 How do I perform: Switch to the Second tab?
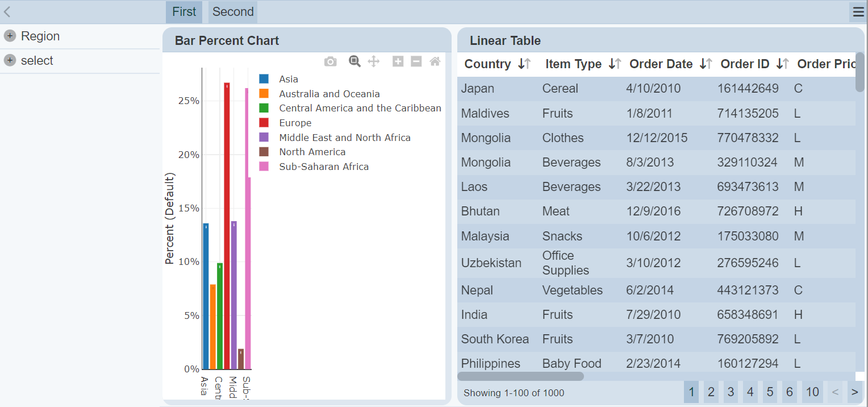(233, 12)
